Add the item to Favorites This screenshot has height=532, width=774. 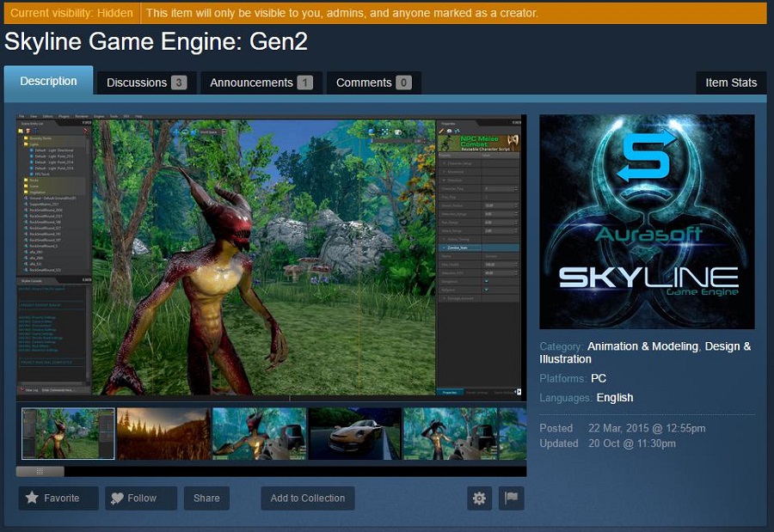pos(58,498)
